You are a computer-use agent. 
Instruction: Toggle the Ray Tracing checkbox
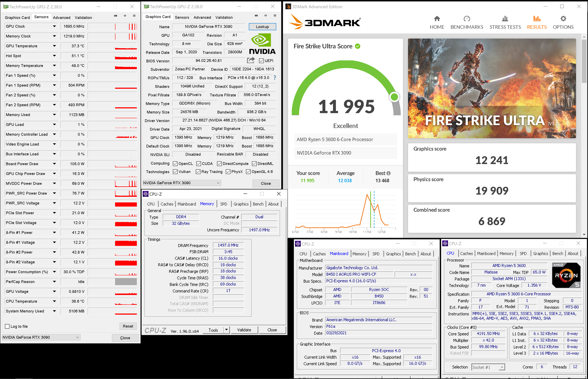[198, 171]
